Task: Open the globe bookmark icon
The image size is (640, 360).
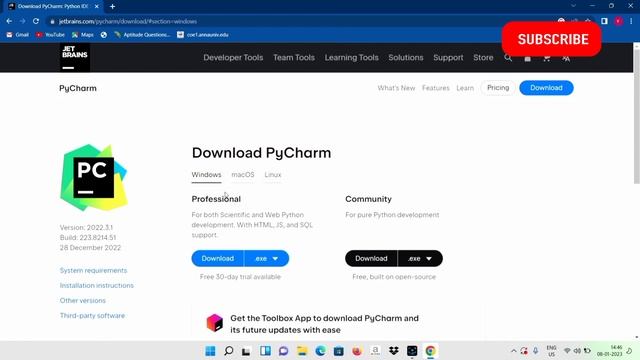Action: [x=104, y=35]
